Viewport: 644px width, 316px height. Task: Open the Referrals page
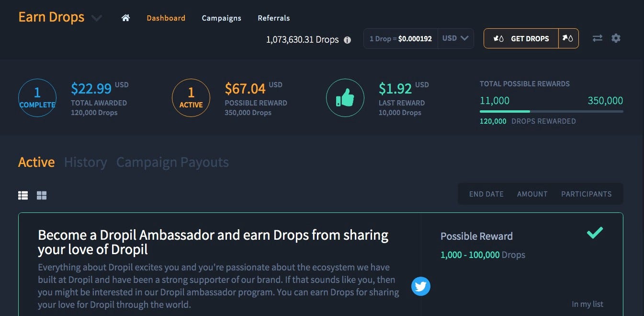tap(273, 18)
